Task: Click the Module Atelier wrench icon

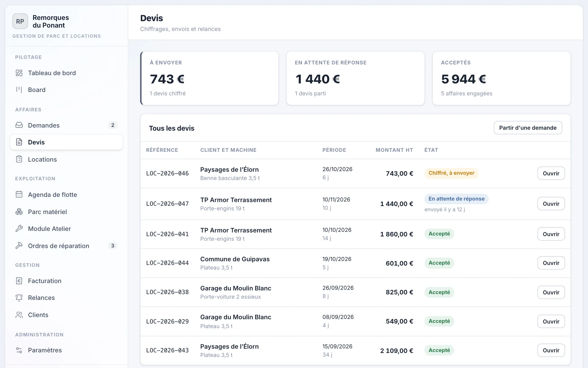Action: (x=19, y=228)
